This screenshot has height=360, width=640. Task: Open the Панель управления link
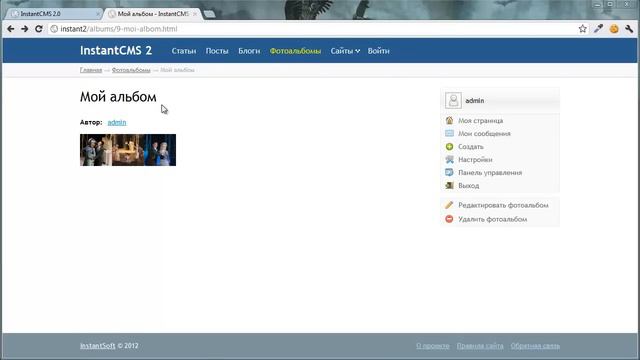click(490, 173)
